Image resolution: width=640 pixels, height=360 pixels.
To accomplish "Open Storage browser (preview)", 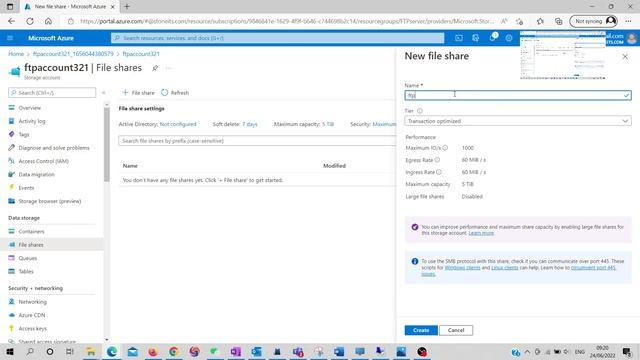I will 49,201.
